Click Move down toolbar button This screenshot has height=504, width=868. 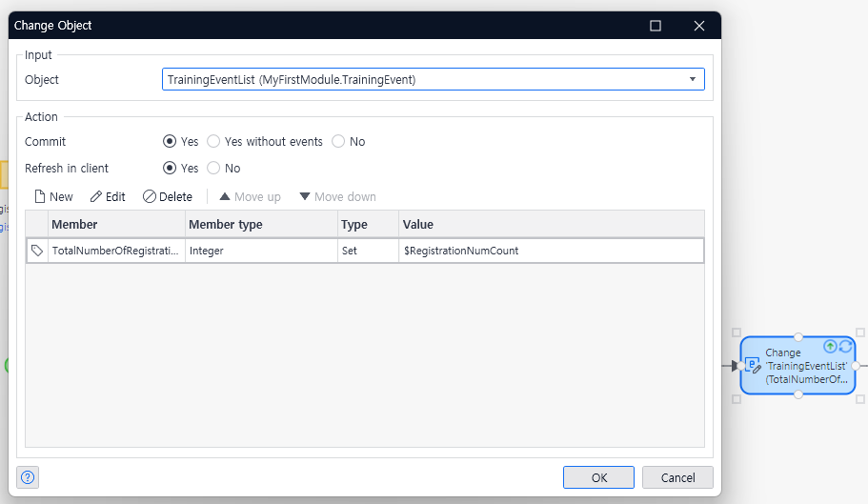(x=337, y=197)
